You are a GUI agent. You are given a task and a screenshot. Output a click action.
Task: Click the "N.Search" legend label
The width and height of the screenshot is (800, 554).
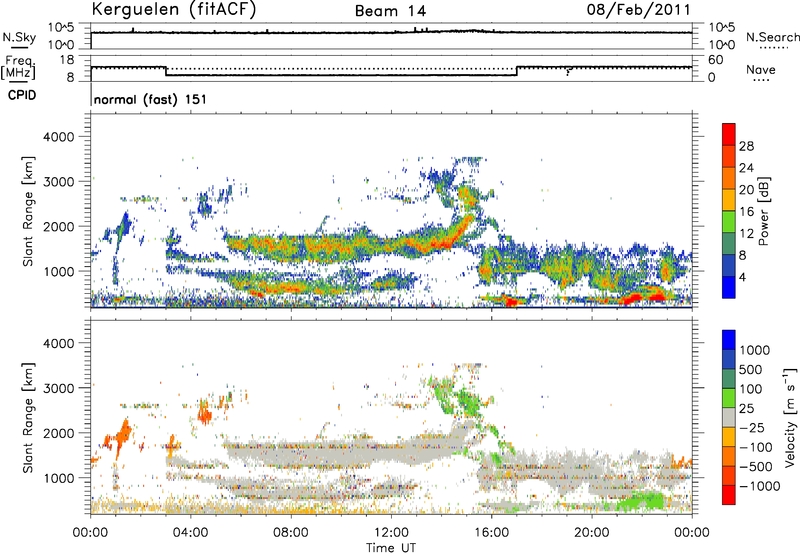772,37
